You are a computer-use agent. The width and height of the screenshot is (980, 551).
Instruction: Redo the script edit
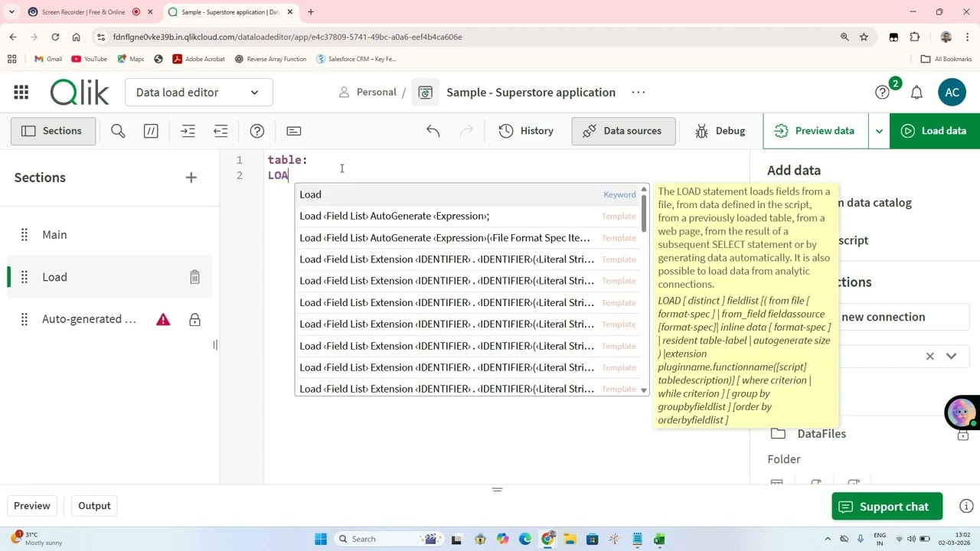[466, 131]
